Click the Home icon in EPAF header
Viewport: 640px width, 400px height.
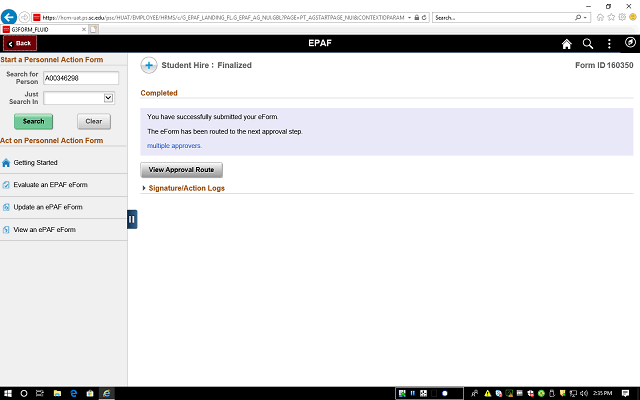click(567, 44)
